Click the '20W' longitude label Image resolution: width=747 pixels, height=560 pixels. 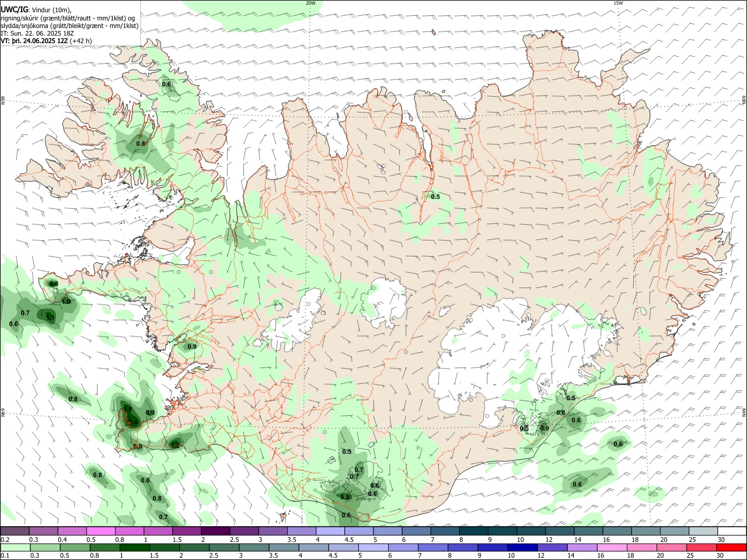[x=310, y=3]
